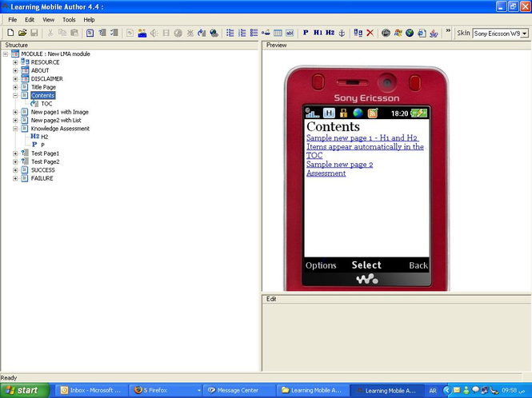
Task: Insert a paragraph with the P icon
Action: [306, 33]
